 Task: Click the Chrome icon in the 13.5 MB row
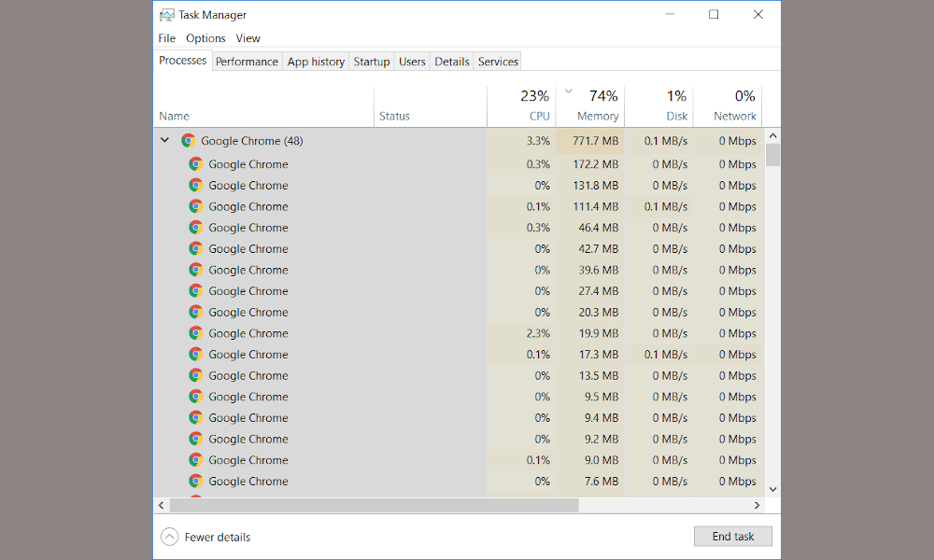click(195, 375)
